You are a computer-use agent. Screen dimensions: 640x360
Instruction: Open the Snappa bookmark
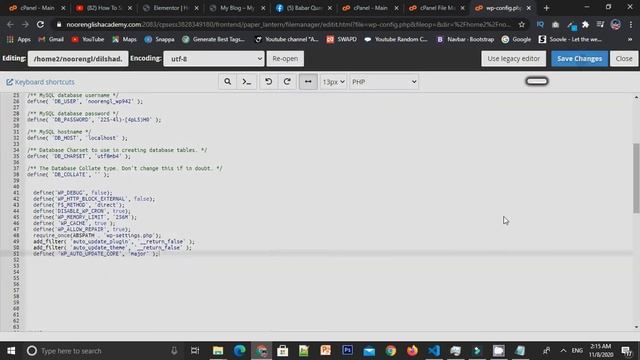pyautogui.click(x=160, y=39)
